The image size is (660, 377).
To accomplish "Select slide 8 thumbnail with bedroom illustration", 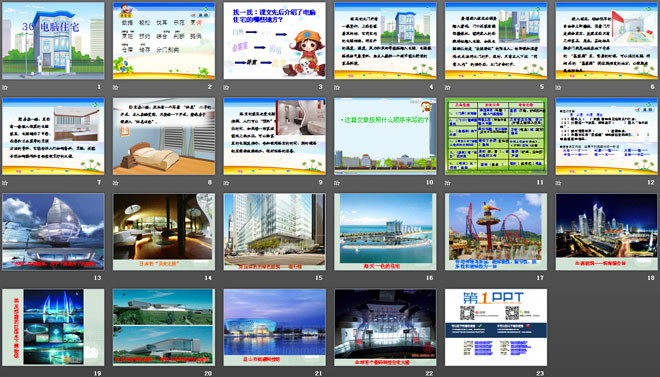I will [164, 136].
